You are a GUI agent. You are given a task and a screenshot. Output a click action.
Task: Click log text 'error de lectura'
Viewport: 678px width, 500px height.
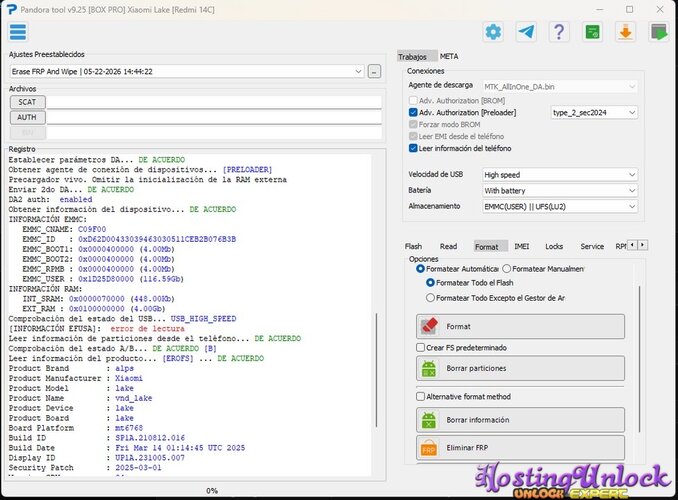(147, 329)
